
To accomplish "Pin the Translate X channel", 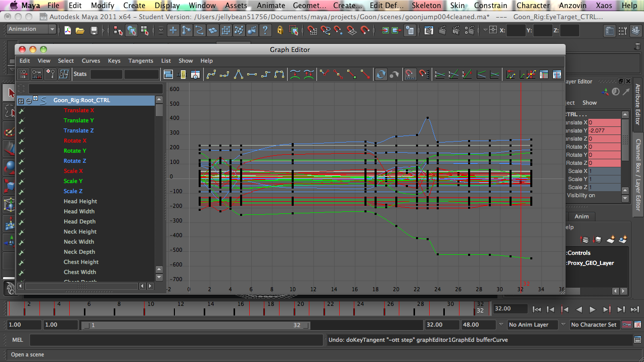I will pos(21,110).
